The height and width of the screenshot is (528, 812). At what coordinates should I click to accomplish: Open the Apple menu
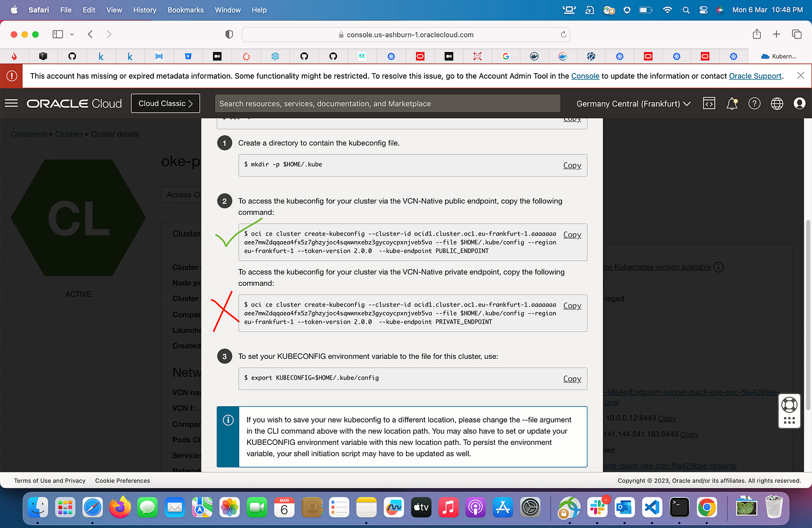pos(14,10)
